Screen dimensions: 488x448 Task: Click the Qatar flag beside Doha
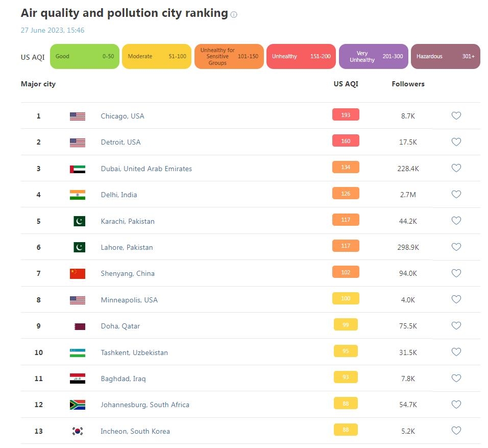(80, 326)
